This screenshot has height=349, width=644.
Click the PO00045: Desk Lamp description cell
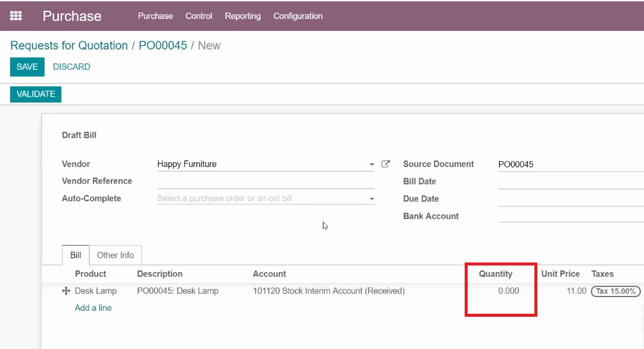178,291
